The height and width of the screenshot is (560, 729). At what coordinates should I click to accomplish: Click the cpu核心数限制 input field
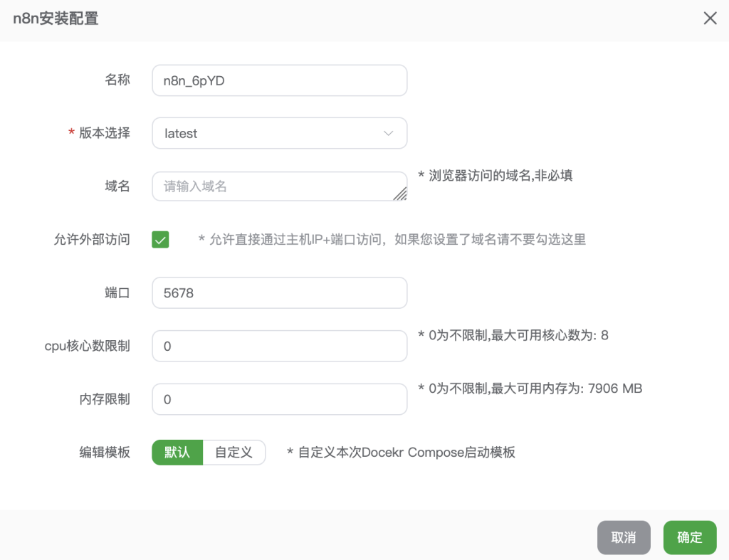click(x=279, y=346)
